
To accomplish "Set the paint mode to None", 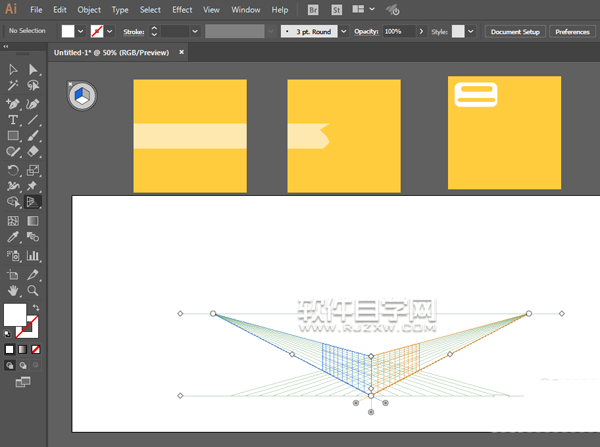I will coord(36,349).
